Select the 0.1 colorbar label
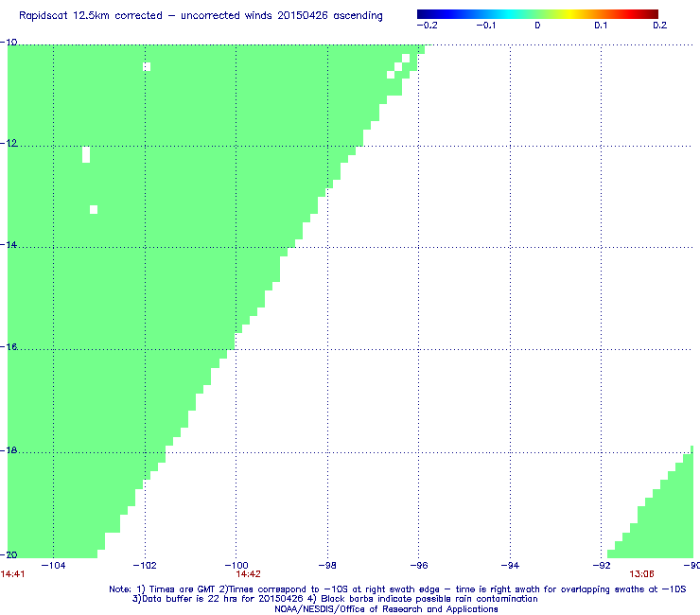The image size is (700, 615). pos(601,26)
